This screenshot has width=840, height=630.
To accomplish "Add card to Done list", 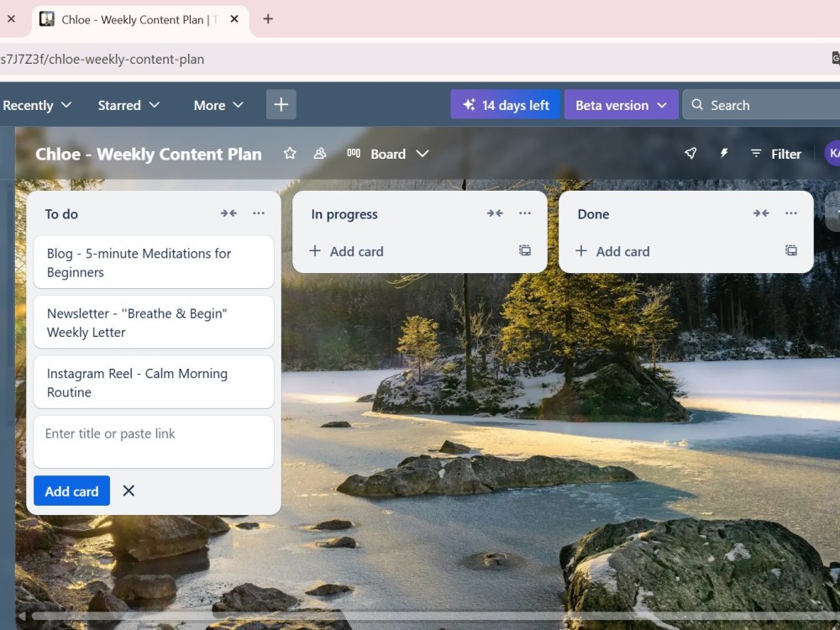I will [x=613, y=251].
